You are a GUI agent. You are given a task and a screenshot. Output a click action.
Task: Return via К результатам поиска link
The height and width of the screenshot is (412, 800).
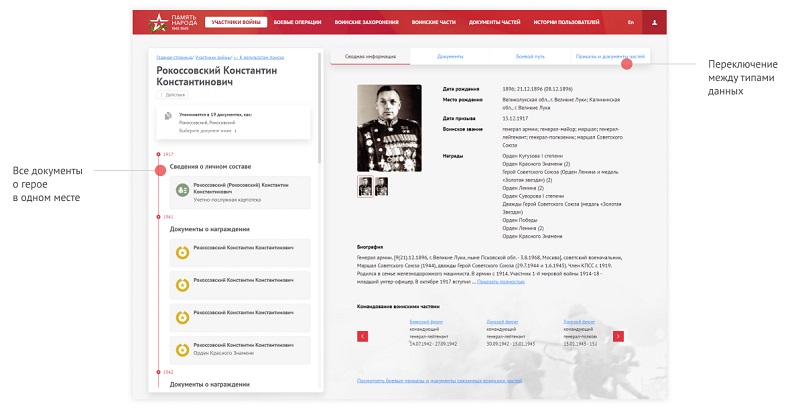coord(259,58)
